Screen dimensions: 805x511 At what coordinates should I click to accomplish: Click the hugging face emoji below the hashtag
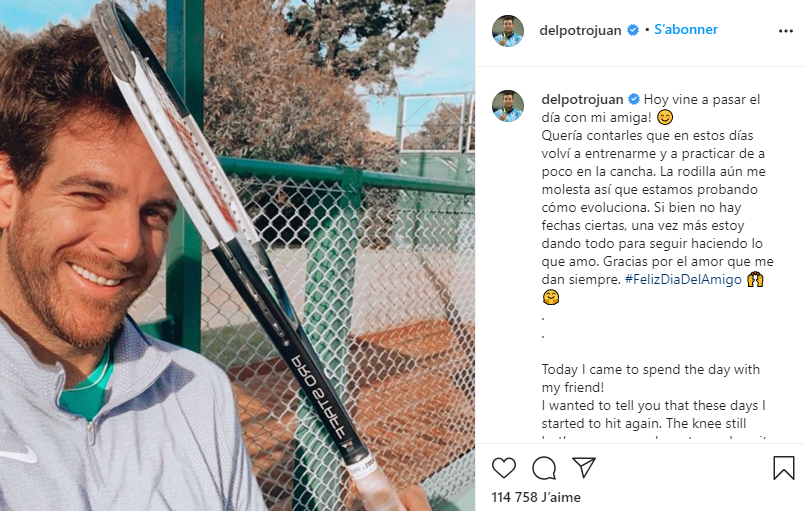pyautogui.click(x=550, y=297)
